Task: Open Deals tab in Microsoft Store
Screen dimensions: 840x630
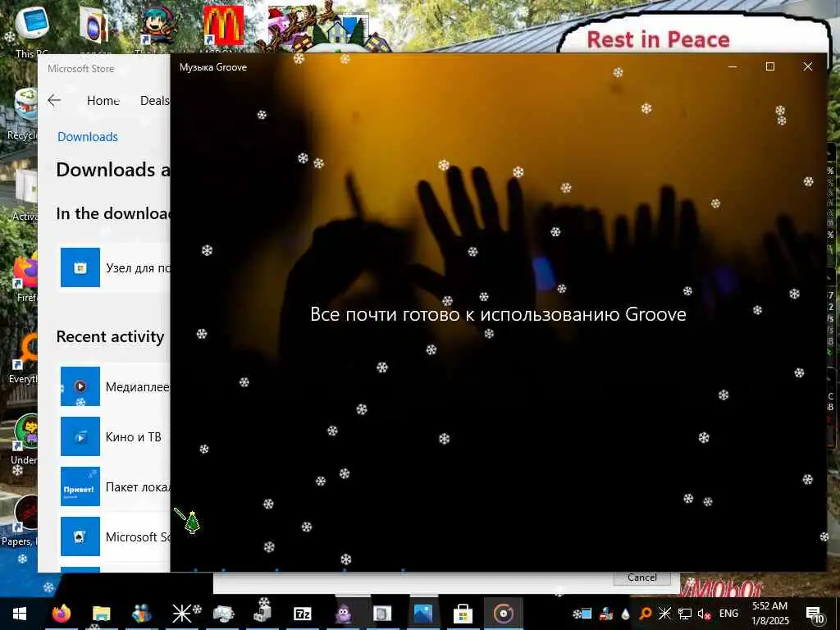Action: click(x=155, y=101)
